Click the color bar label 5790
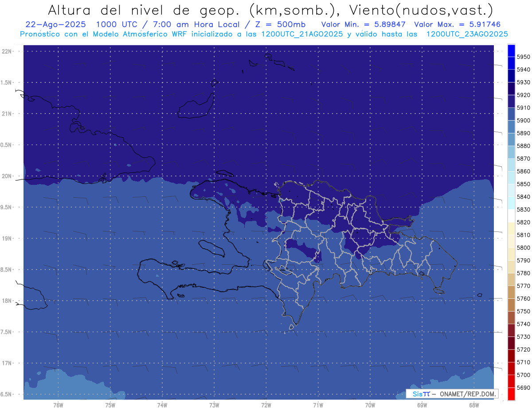532x411 pixels. [x=523, y=260]
